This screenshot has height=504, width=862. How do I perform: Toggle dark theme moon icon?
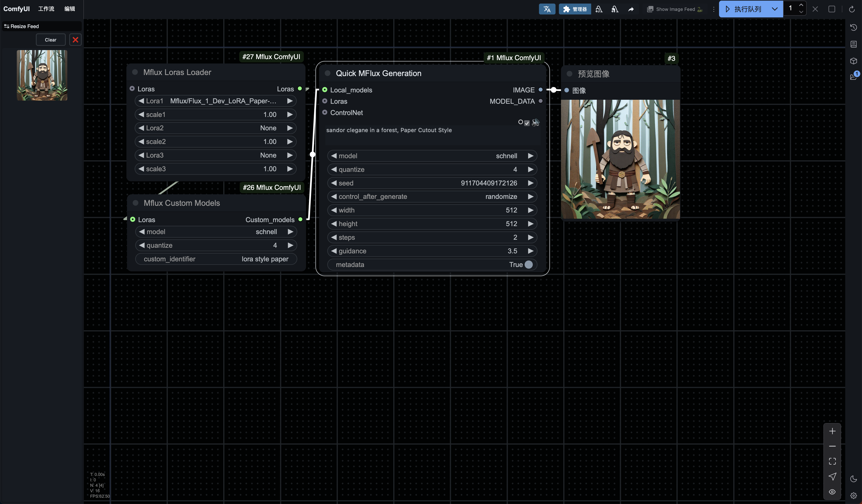click(853, 479)
